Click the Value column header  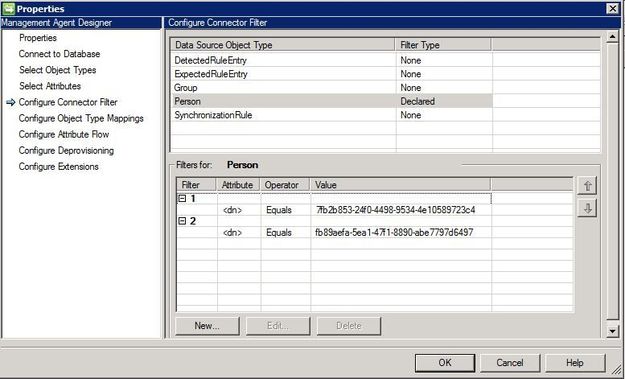tap(401, 185)
